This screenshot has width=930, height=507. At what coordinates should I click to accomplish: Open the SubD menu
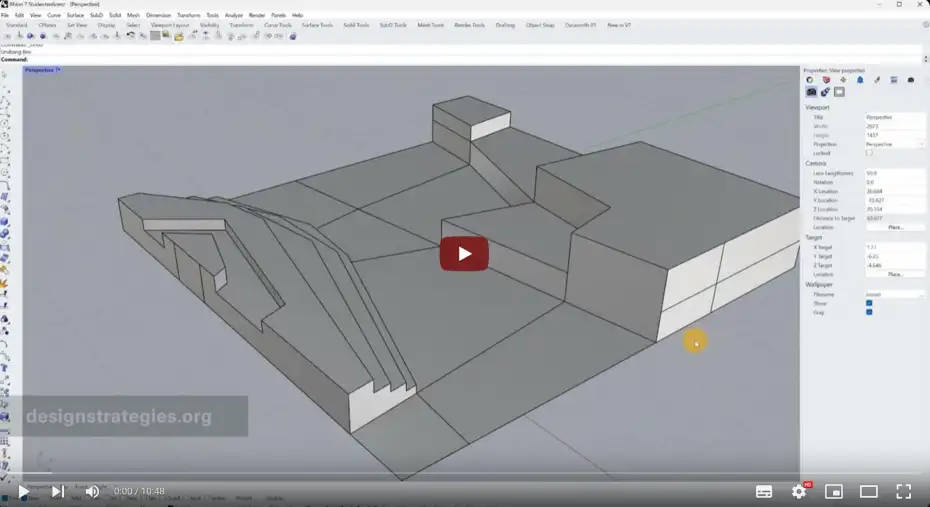[96, 15]
